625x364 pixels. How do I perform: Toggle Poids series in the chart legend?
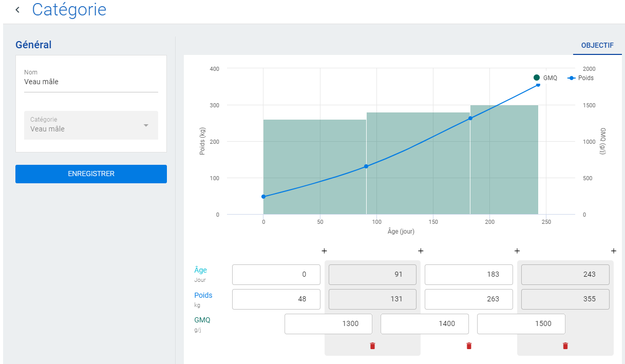pyautogui.click(x=581, y=78)
